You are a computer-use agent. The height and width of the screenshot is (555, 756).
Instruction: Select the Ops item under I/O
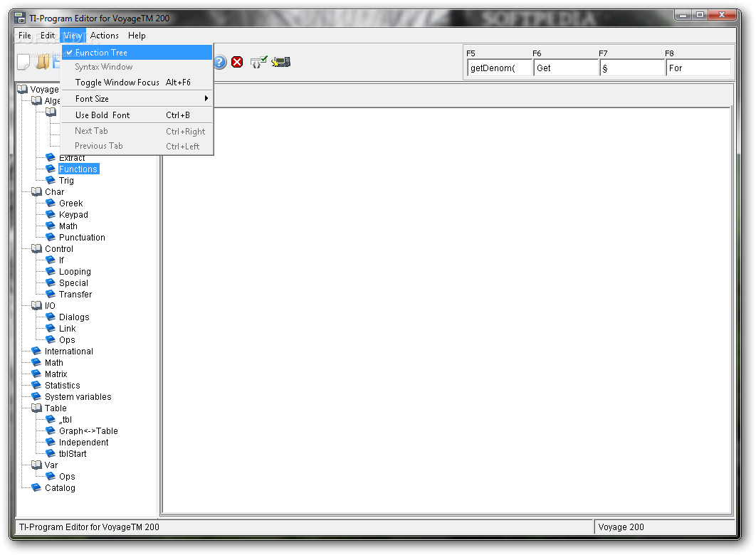(x=67, y=339)
